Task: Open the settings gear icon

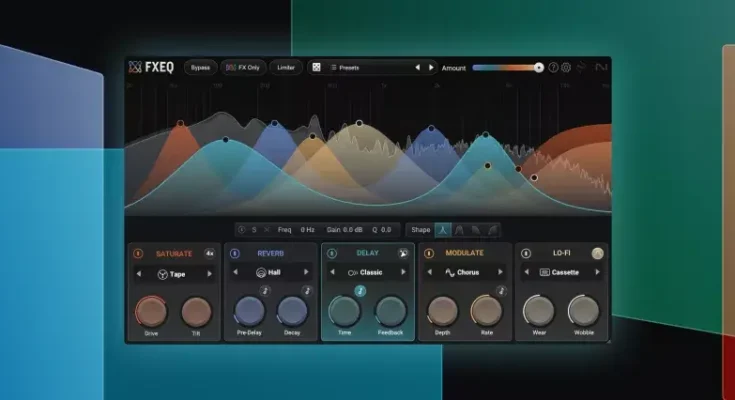Action: click(566, 68)
